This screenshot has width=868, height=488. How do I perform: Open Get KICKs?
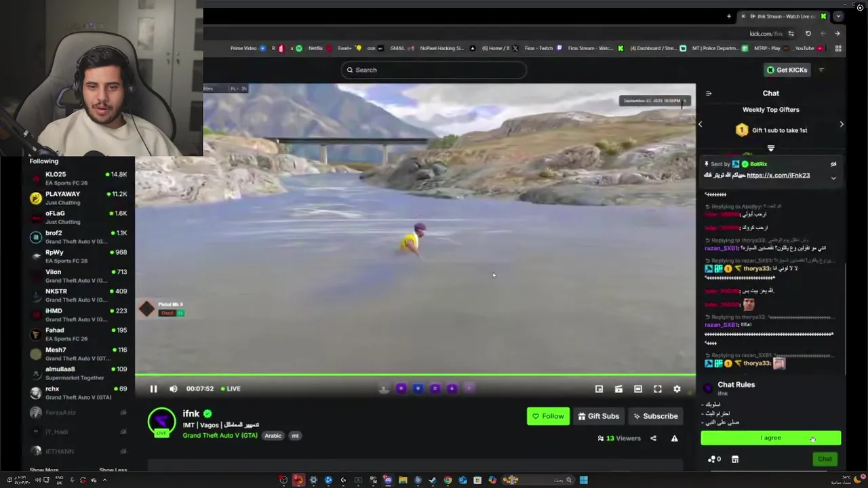tap(787, 70)
